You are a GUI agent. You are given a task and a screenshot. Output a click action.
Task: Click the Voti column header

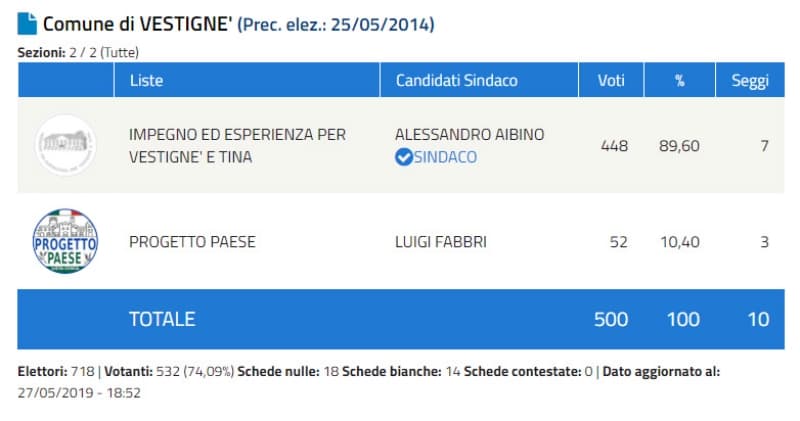pos(612,80)
